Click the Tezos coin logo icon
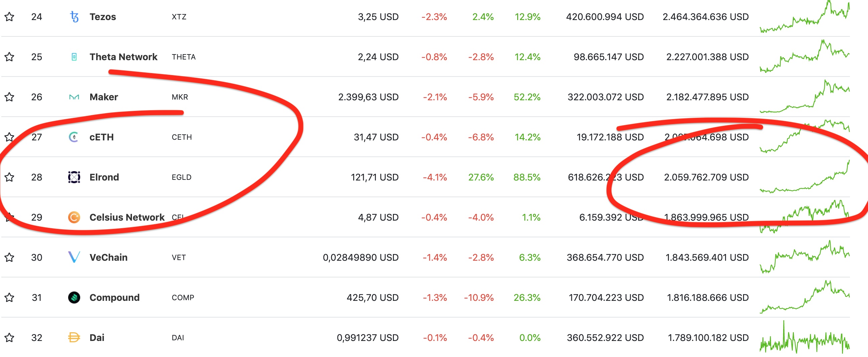The height and width of the screenshot is (357, 868). (x=74, y=16)
